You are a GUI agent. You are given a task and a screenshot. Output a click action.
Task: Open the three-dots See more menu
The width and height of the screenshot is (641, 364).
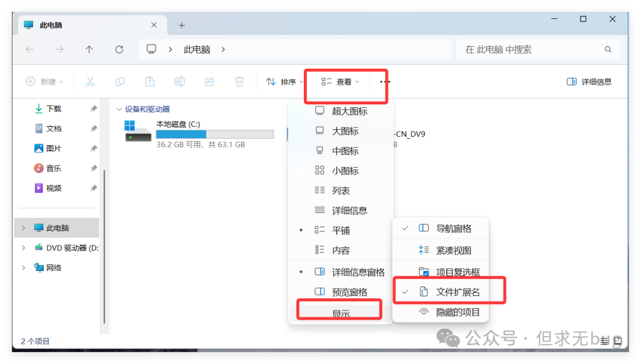pos(385,82)
